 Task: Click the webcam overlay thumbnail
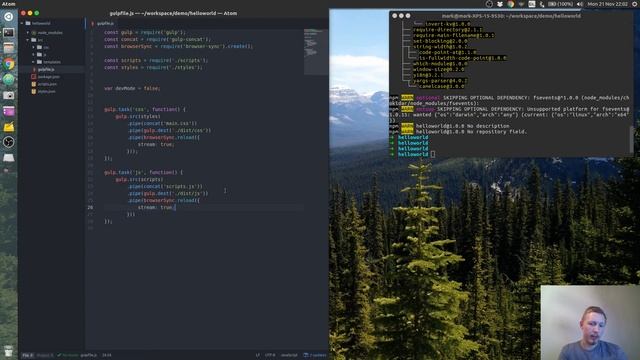click(x=590, y=322)
